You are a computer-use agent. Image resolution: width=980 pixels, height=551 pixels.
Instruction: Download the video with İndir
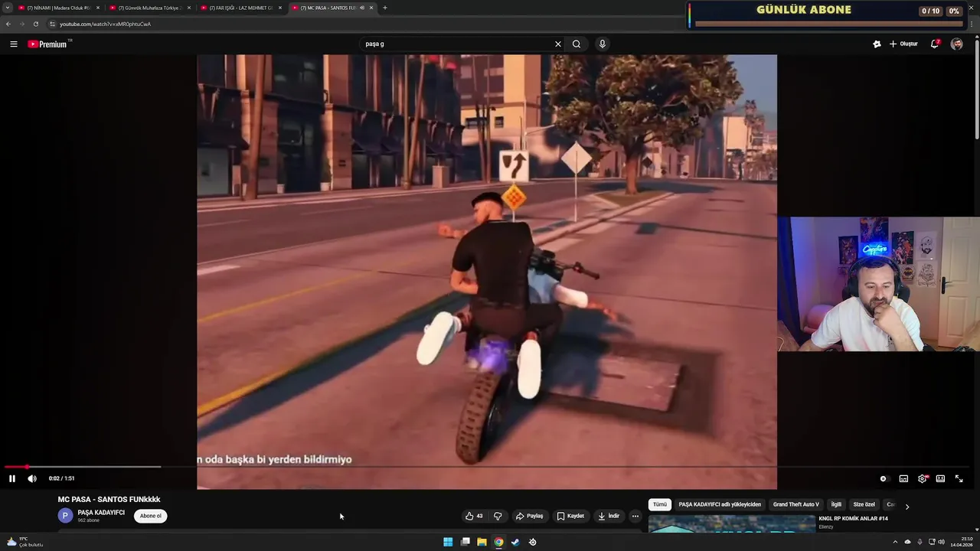tap(609, 516)
